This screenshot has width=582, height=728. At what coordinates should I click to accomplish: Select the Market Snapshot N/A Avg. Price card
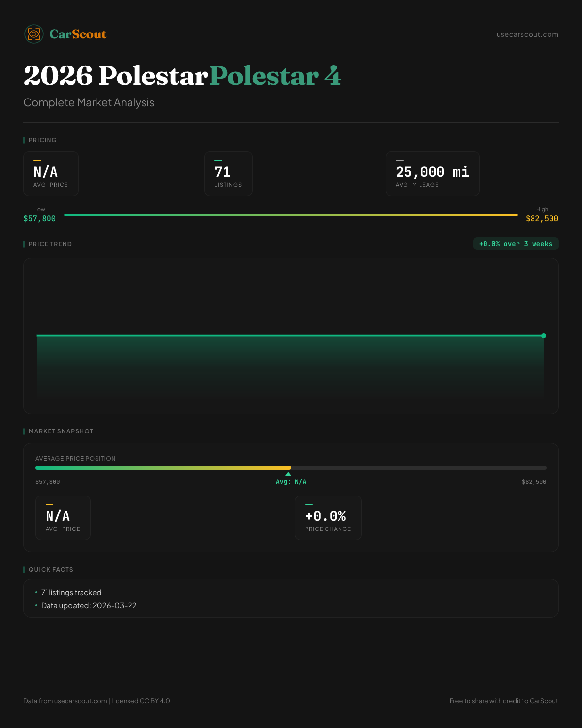pos(63,518)
